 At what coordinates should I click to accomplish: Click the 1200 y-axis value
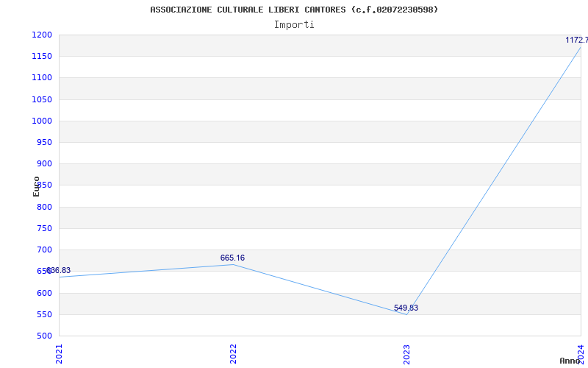[x=42, y=35]
